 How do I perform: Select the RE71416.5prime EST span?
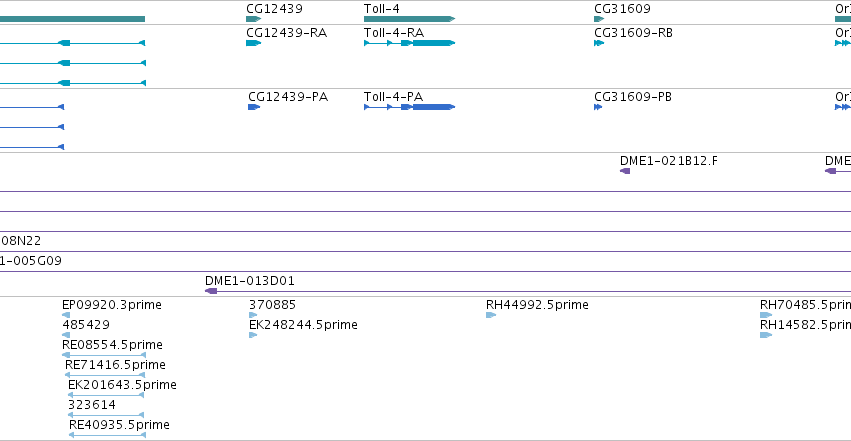[105, 375]
